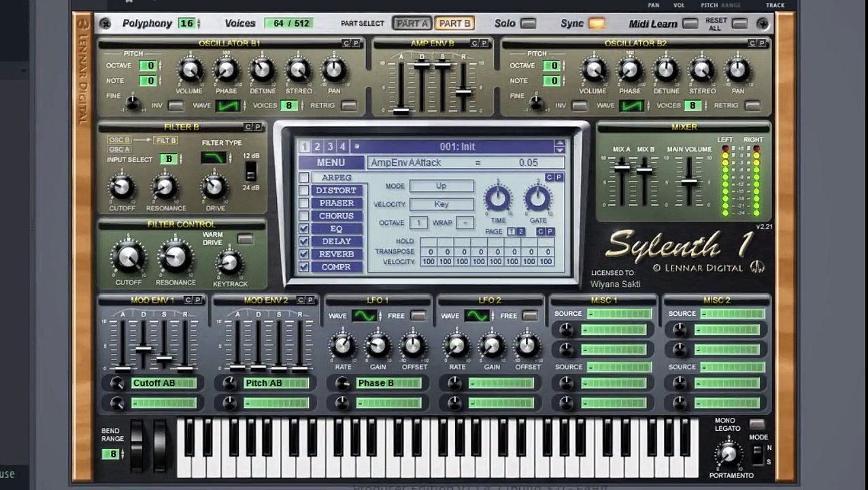Click the Filter B Resonance knob
The height and width of the screenshot is (490, 868).
click(x=165, y=186)
